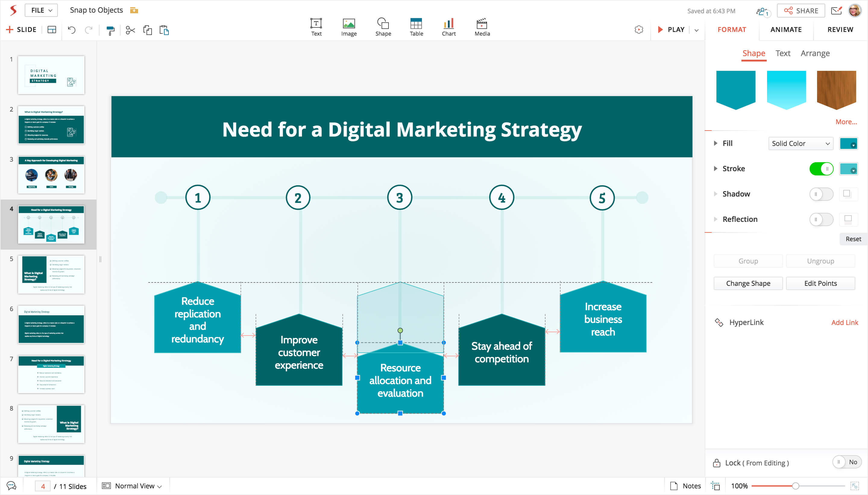Open the comments chat bubble icon
868x495 pixels.
11,486
